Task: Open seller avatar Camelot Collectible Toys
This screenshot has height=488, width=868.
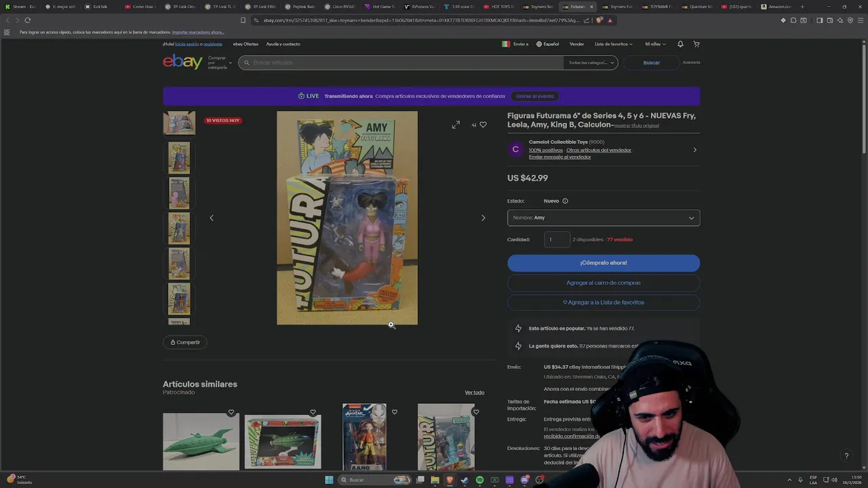Action: [515, 149]
